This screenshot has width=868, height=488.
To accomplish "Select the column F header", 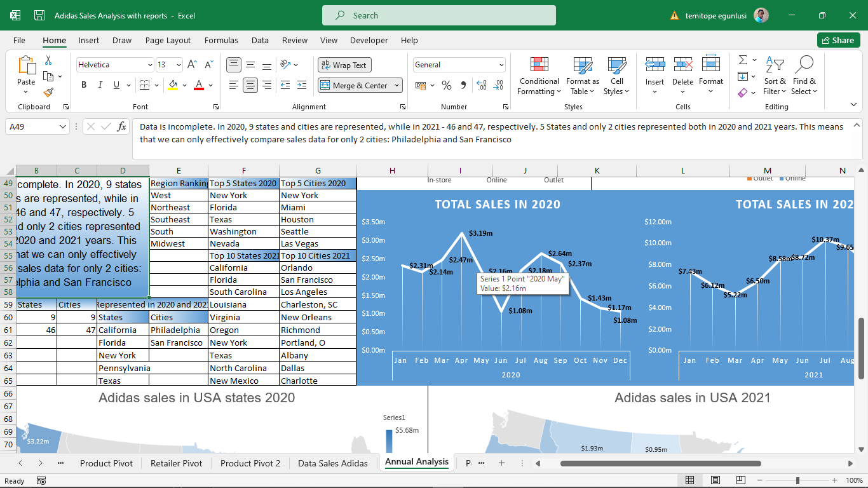I will pyautogui.click(x=243, y=170).
